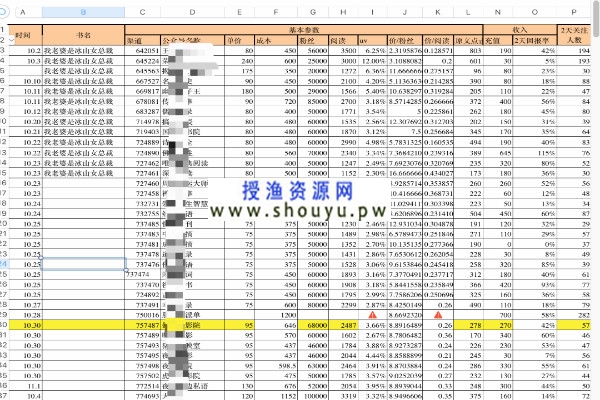Select the highlighted column B header
The width and height of the screenshot is (600, 400).
point(83,12)
